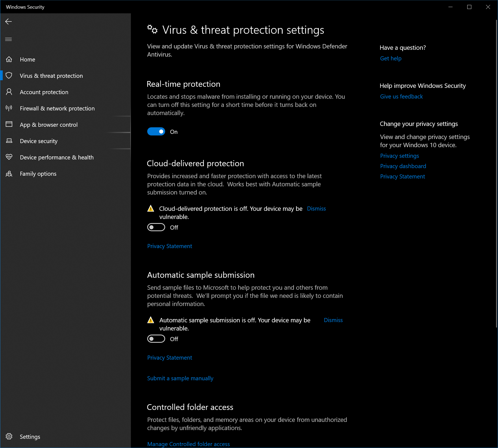
Task: Click the laptop icon for Device security
Action: coord(9,141)
